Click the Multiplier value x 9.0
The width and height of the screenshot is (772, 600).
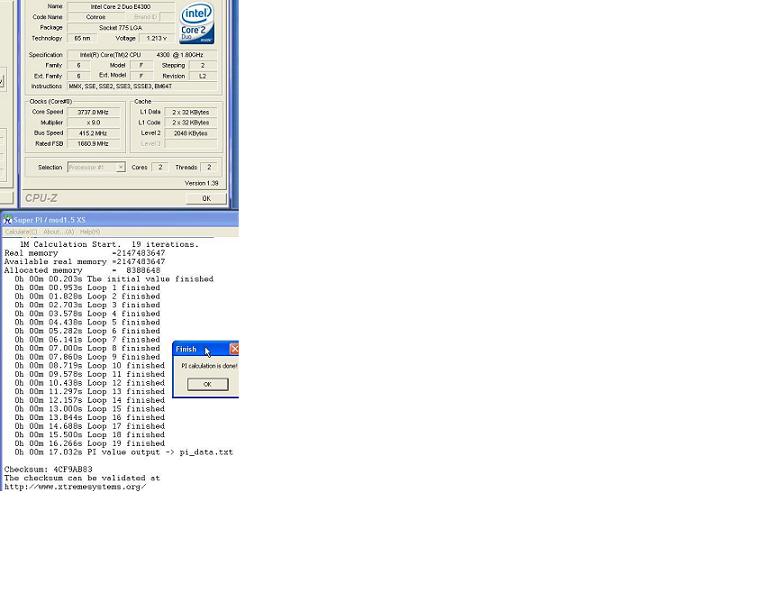point(93,123)
